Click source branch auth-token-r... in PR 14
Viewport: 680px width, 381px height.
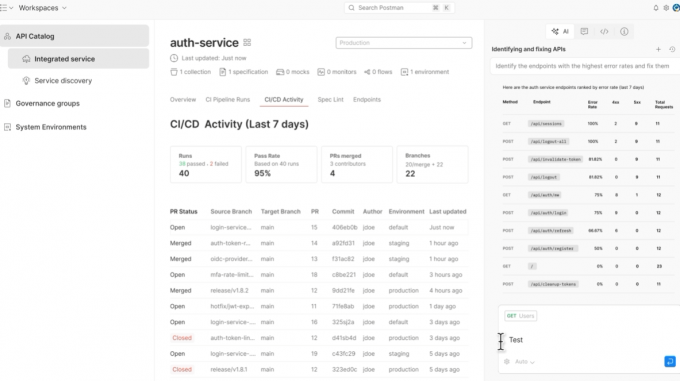click(230, 243)
